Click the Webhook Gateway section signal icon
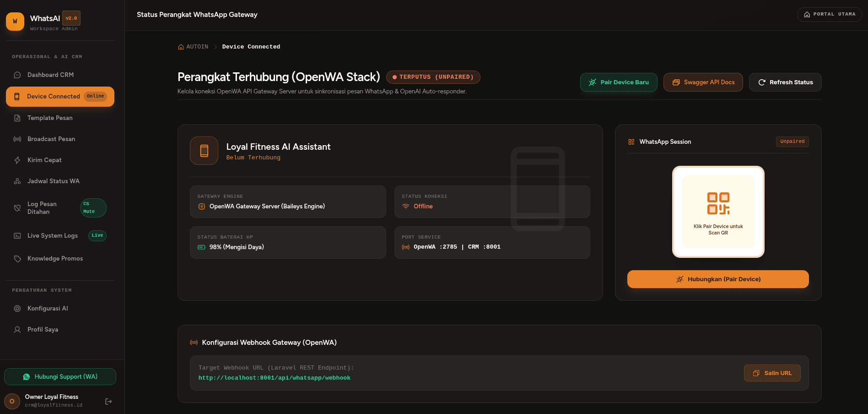This screenshot has height=414, width=868. [194, 343]
